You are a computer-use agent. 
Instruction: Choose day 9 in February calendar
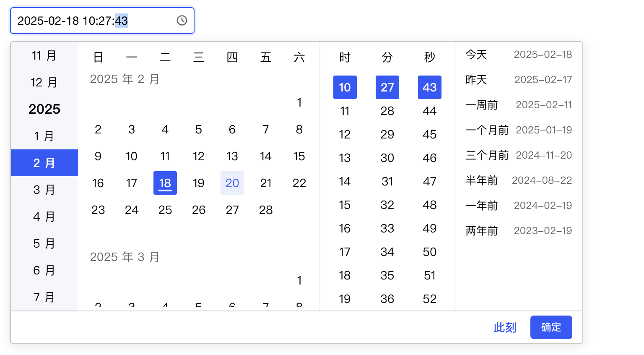click(98, 156)
